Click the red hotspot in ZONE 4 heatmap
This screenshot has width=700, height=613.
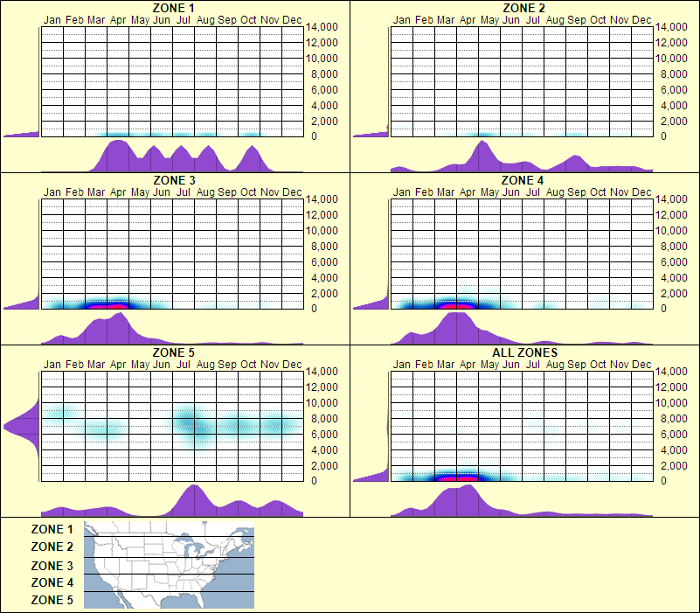pyautogui.click(x=456, y=306)
